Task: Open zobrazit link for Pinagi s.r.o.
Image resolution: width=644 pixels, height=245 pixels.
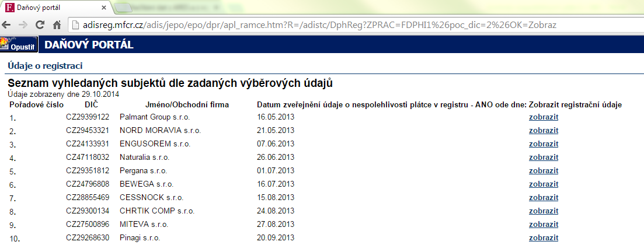Action: (x=544, y=238)
